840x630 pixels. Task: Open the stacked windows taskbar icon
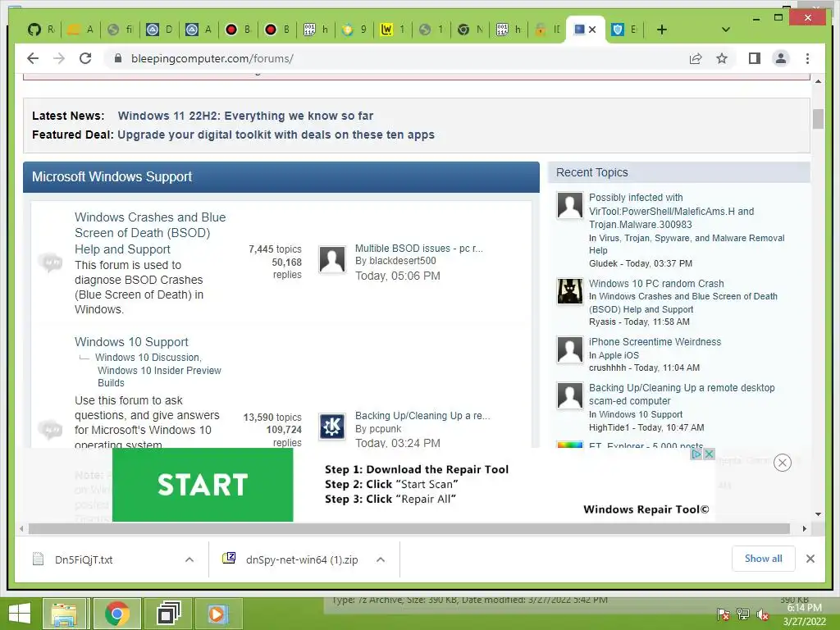[x=168, y=614]
